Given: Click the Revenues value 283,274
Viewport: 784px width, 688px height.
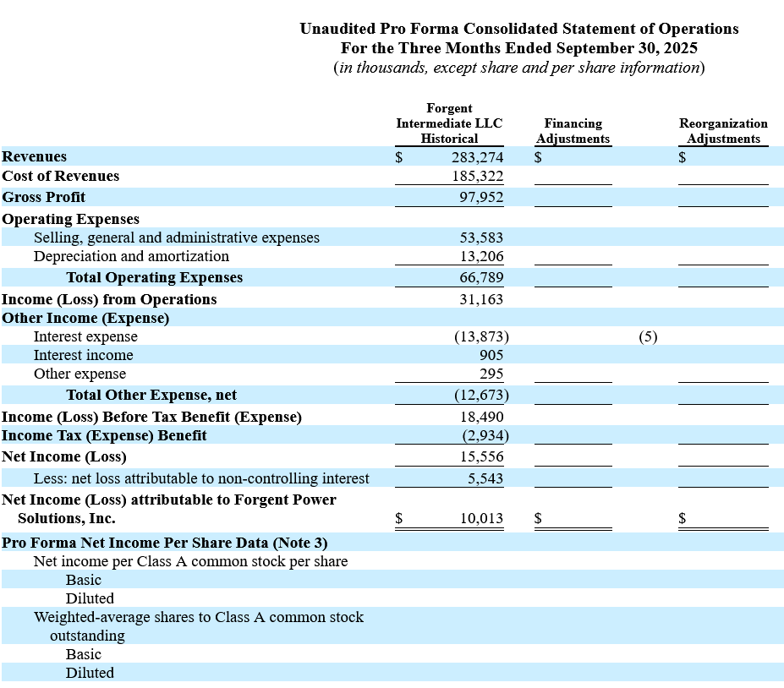Looking at the screenshot, I should [477, 157].
